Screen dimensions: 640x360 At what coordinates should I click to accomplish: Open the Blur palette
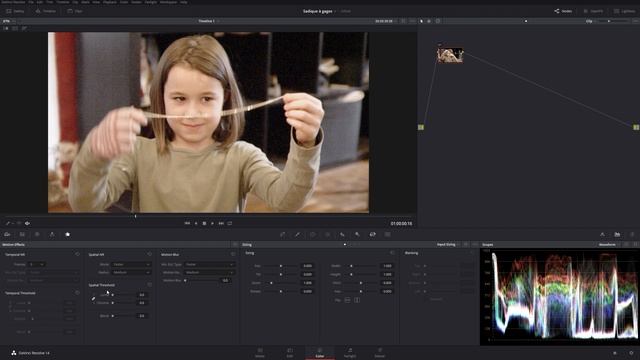click(x=342, y=234)
